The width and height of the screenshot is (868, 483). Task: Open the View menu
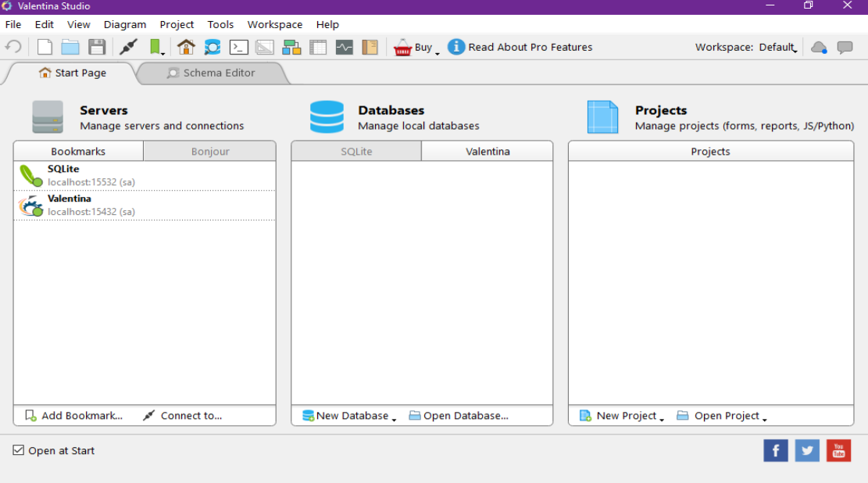point(79,24)
